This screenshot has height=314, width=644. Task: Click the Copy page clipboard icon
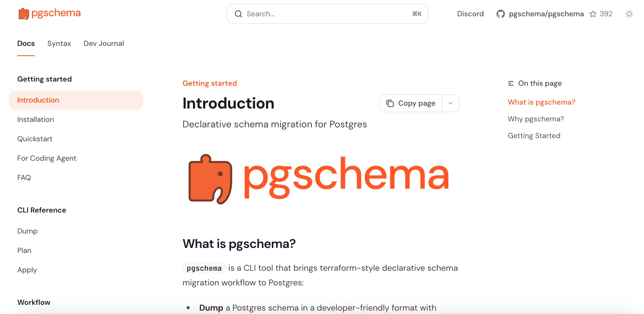coord(390,103)
